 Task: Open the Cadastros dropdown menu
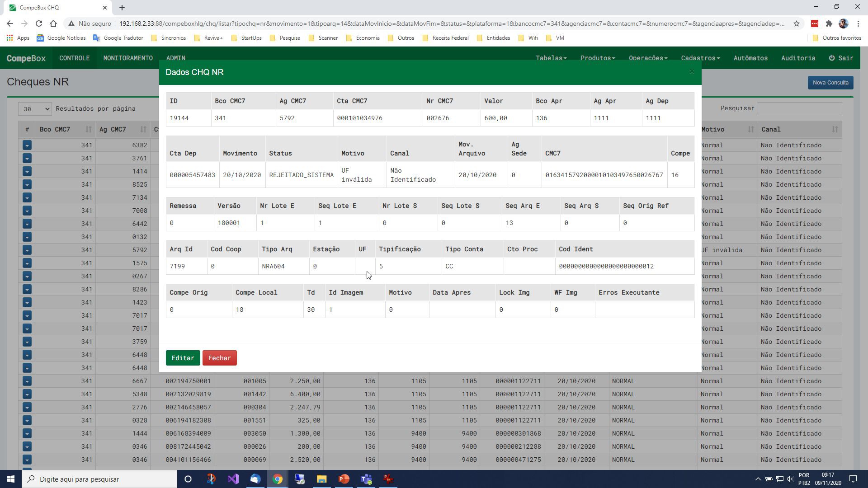pos(700,58)
